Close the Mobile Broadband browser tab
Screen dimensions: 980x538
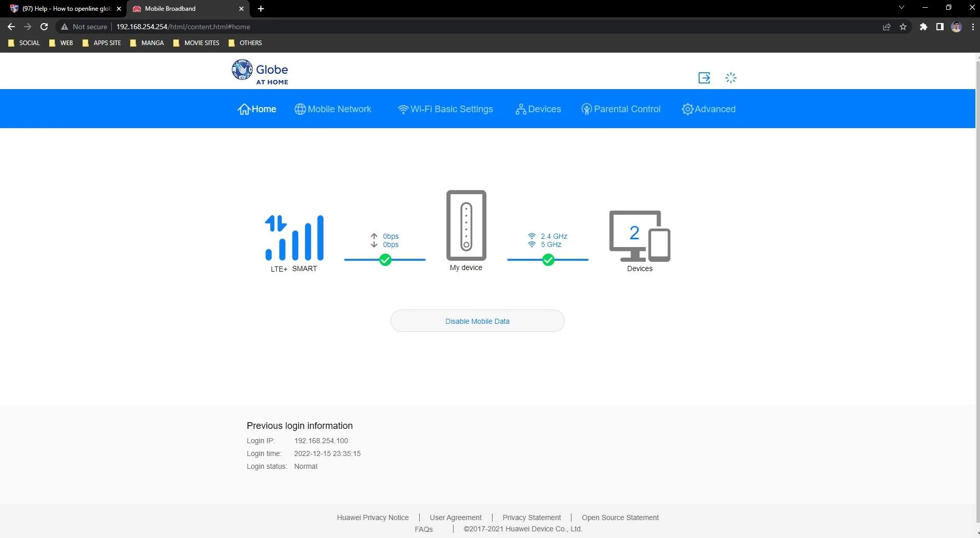click(x=241, y=9)
